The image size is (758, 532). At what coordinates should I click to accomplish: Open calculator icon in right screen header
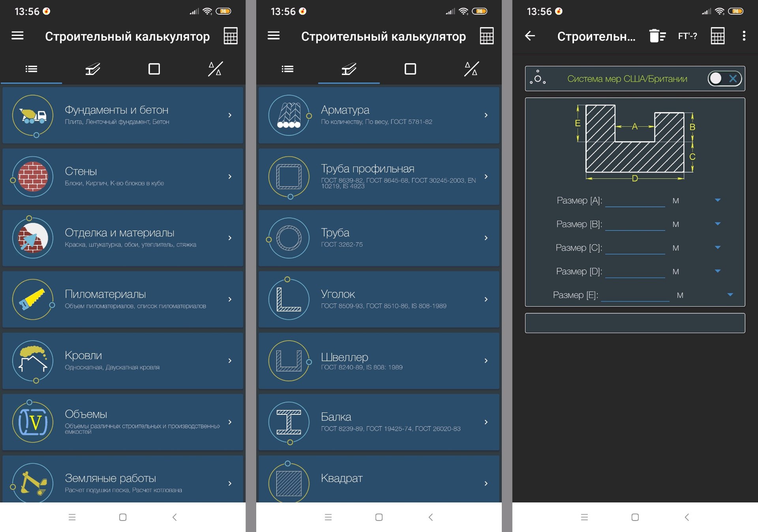tap(718, 36)
